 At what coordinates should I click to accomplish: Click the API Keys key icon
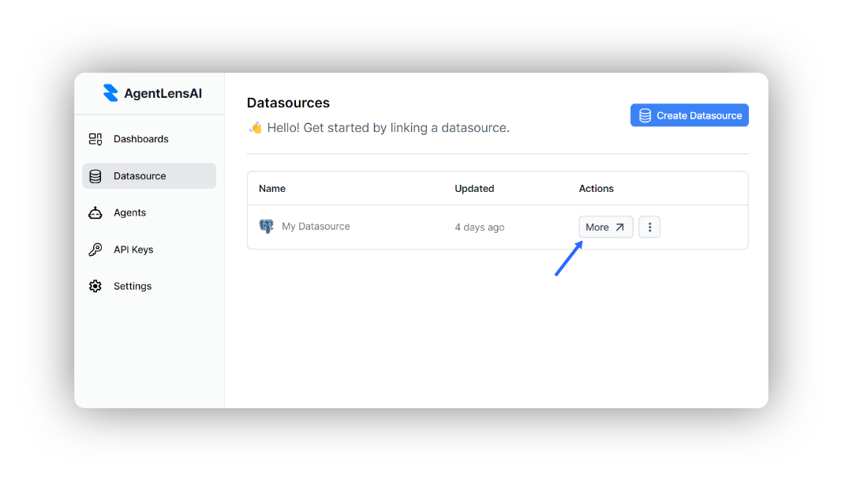95,250
